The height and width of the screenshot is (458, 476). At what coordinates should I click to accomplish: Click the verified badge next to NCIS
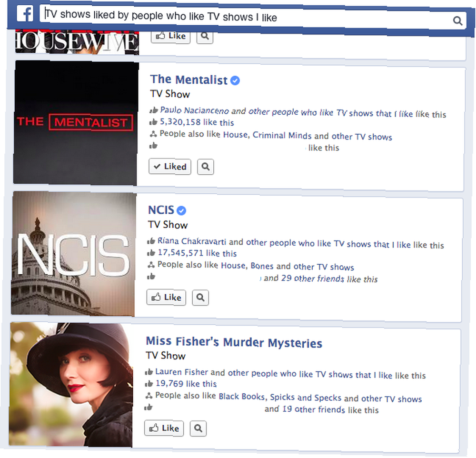[x=181, y=210]
